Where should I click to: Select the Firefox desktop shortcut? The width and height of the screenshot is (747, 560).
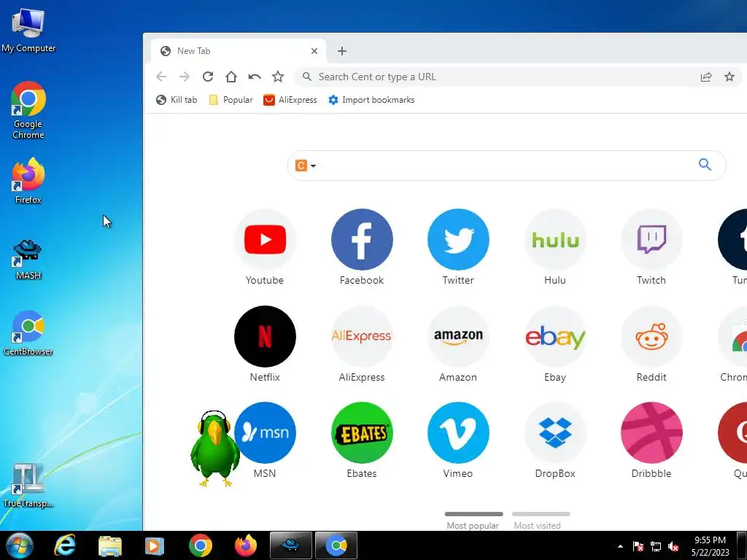coord(28,182)
